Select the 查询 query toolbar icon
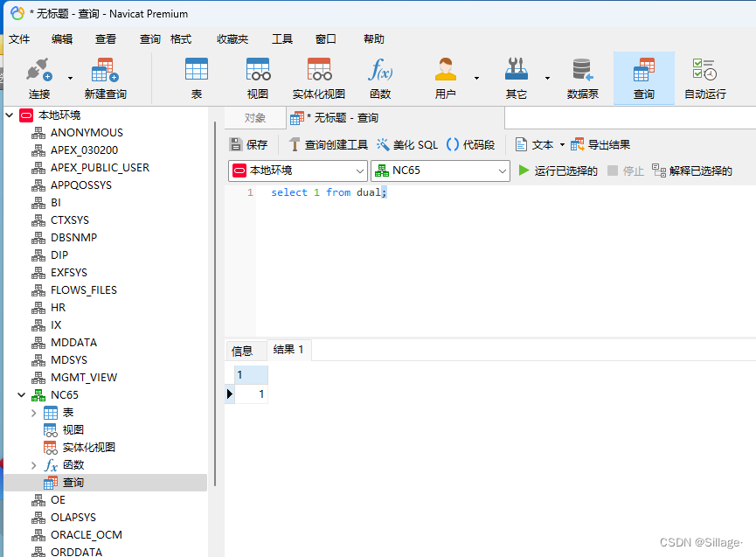 pyautogui.click(x=643, y=78)
